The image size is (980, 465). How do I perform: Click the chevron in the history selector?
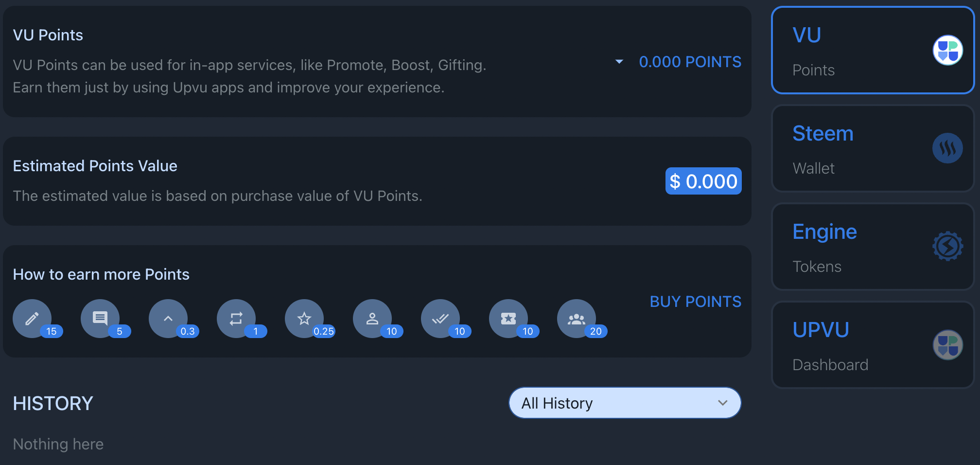pos(723,403)
